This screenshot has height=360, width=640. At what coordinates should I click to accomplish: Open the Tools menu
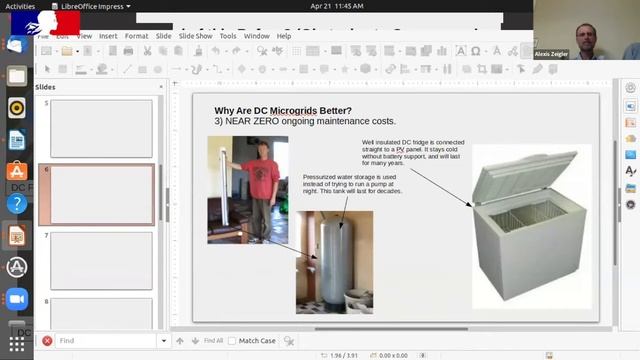click(228, 36)
